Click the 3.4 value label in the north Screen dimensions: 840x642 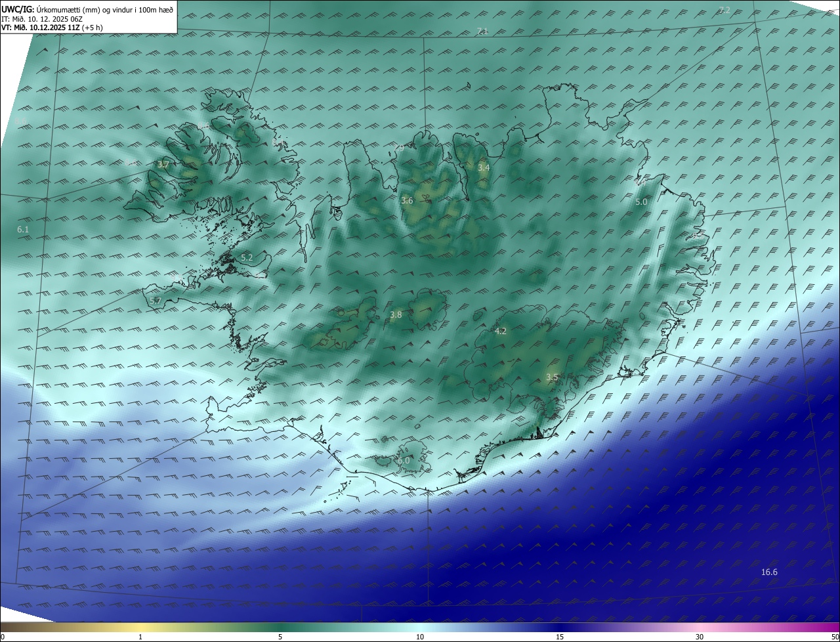click(484, 168)
